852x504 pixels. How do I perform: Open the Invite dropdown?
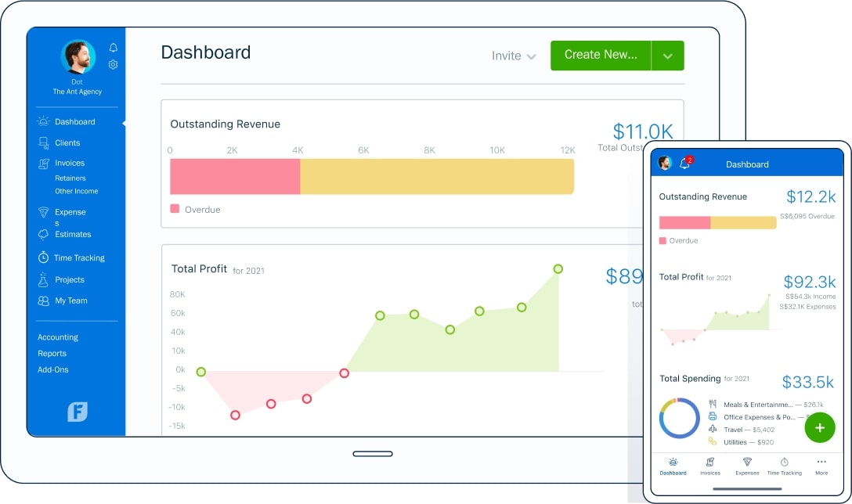[x=513, y=56]
